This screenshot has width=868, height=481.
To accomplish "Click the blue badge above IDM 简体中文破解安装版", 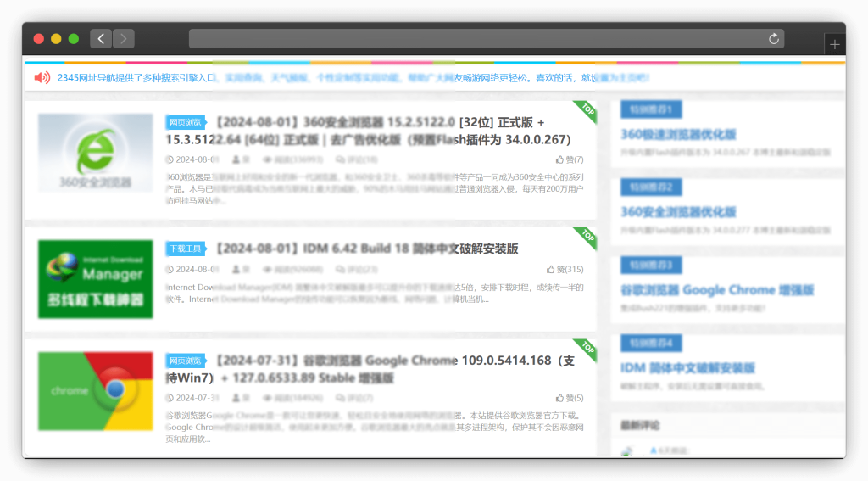I will 651,343.
